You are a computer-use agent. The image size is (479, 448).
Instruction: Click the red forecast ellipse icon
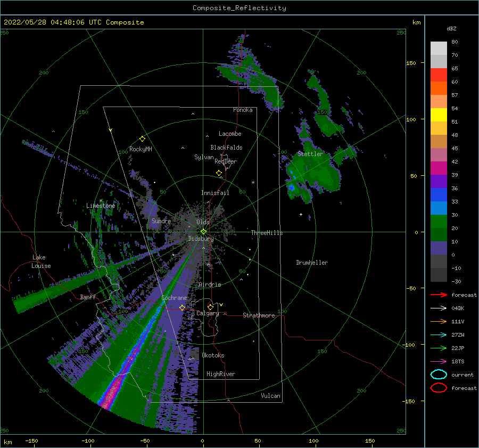[439, 388]
